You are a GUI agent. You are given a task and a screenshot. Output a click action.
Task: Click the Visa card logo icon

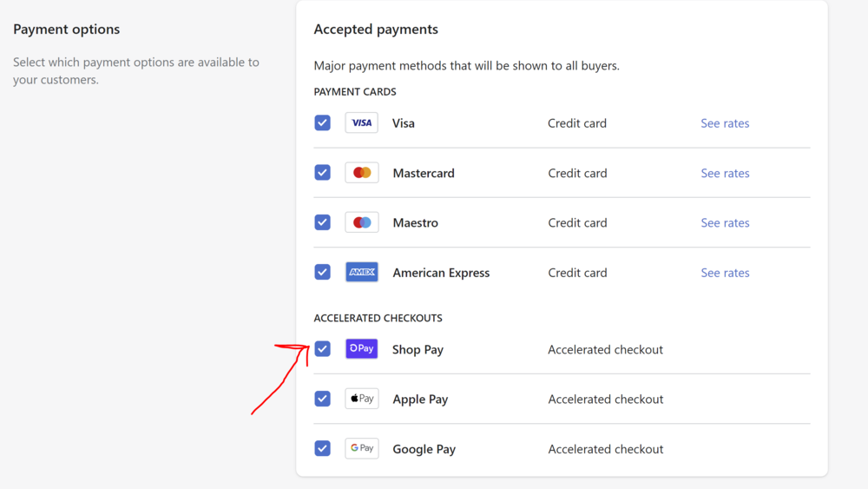361,123
